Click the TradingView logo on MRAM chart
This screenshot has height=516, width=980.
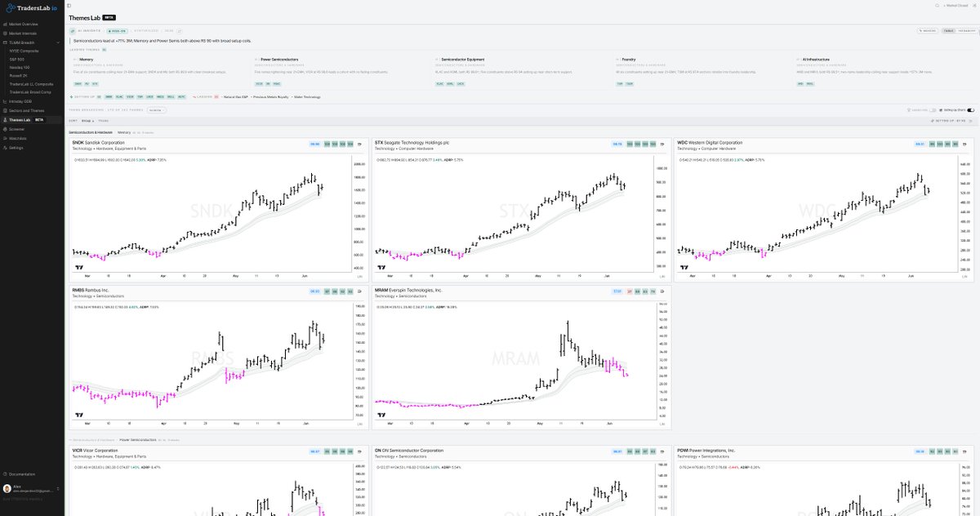pyautogui.click(x=381, y=415)
